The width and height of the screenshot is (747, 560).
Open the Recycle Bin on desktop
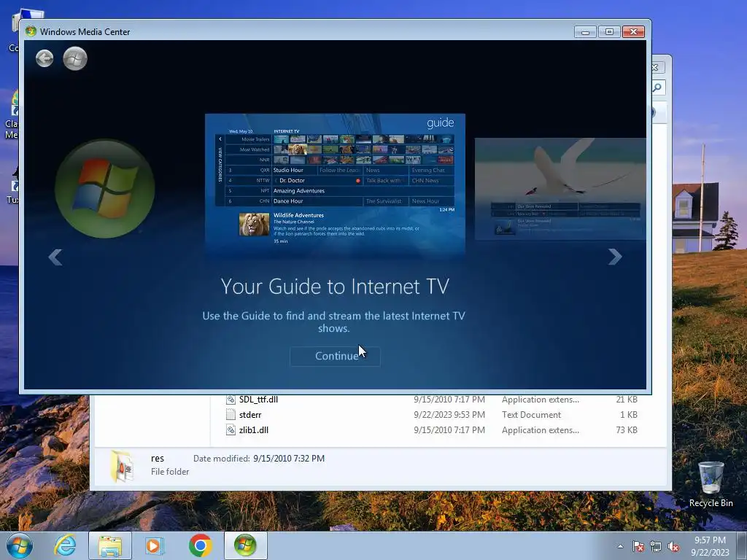pos(711,484)
